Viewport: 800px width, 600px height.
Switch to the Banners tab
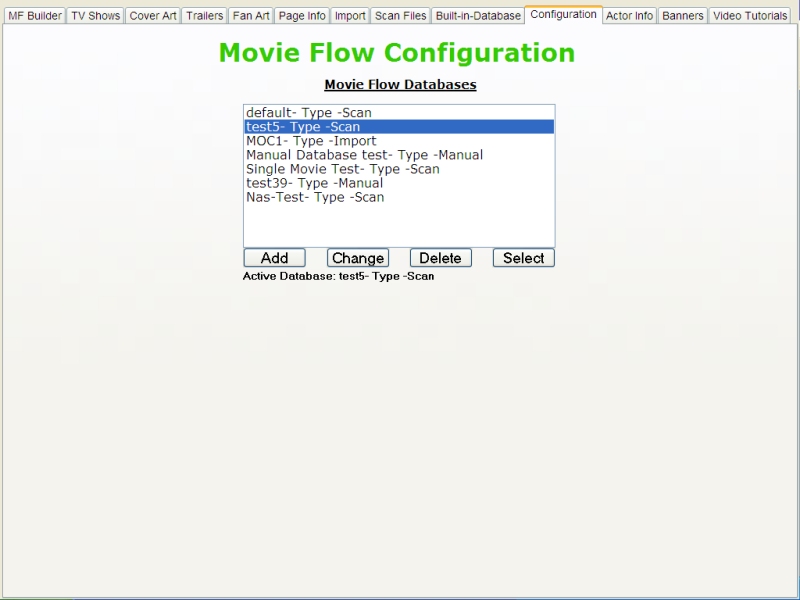[x=682, y=15]
